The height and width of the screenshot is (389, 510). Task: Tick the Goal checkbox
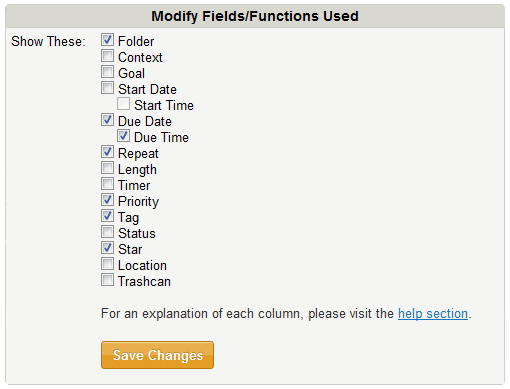107,72
